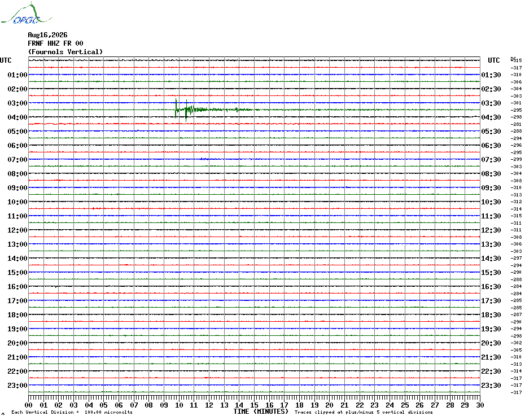Click the "01:30" time label on the right
The image size is (525, 420).
(491, 75)
